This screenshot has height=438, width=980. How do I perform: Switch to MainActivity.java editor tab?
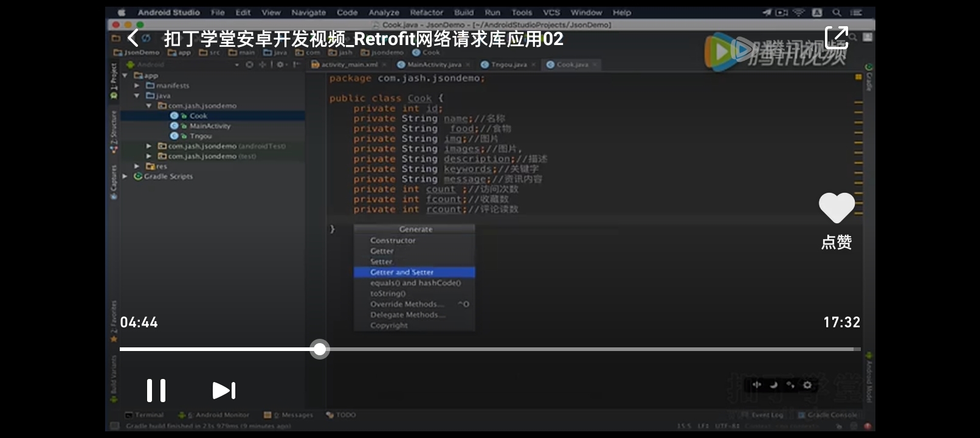click(x=434, y=64)
